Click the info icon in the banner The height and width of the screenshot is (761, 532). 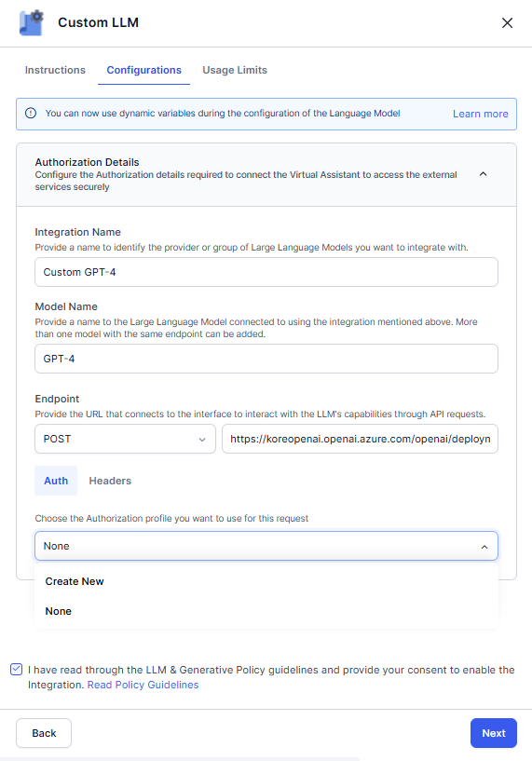tap(31, 113)
